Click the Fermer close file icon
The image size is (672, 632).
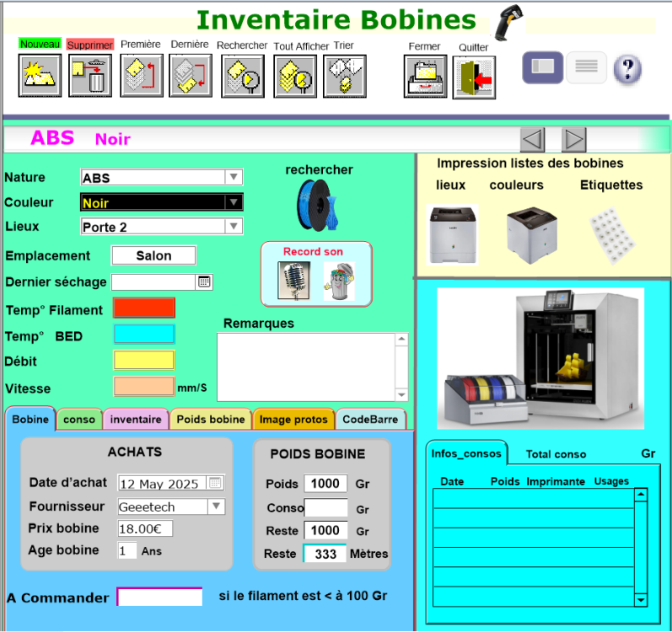coord(425,77)
